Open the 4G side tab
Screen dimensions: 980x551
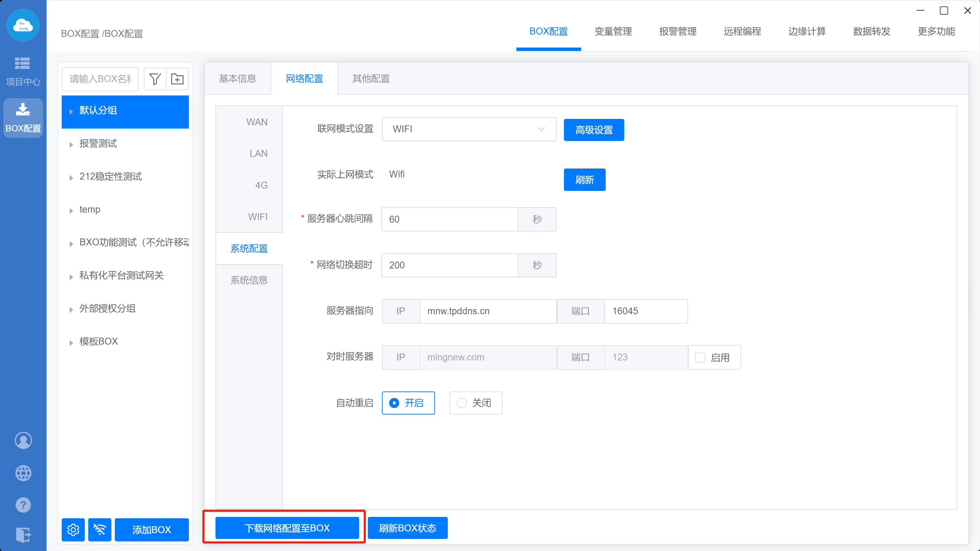point(261,185)
